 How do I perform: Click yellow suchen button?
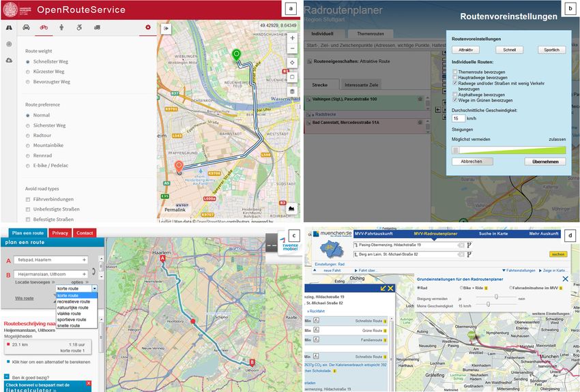click(x=557, y=254)
